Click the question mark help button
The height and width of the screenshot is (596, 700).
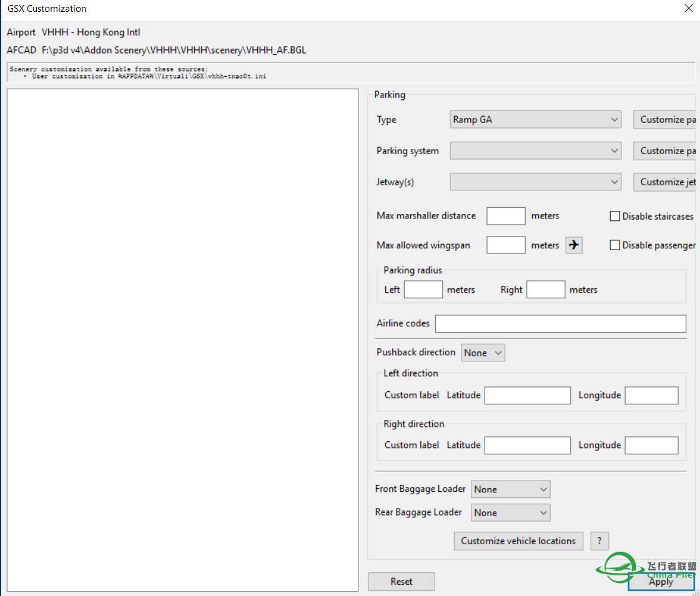599,541
